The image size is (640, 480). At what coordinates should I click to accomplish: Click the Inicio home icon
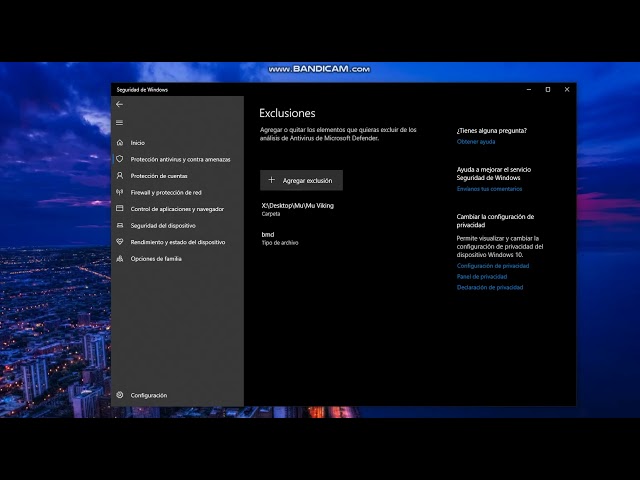coord(120,142)
